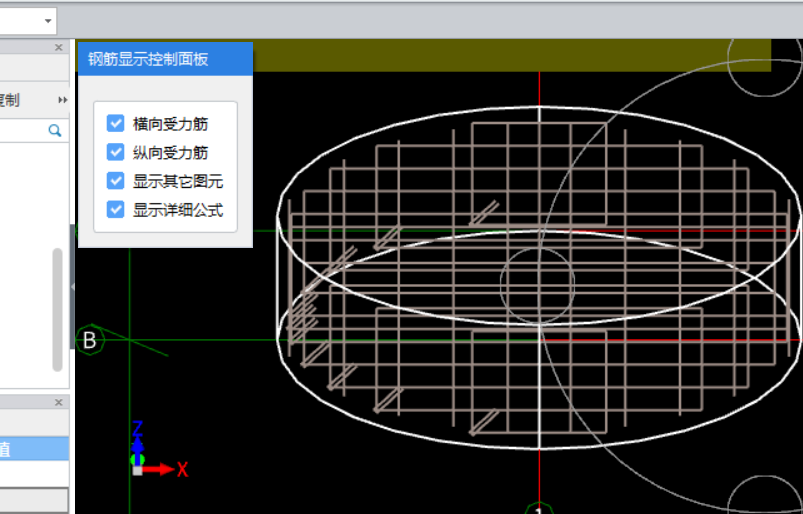Toggle the 显示详细公式 checkbox
Image resolution: width=803 pixels, height=514 pixels.
point(115,209)
